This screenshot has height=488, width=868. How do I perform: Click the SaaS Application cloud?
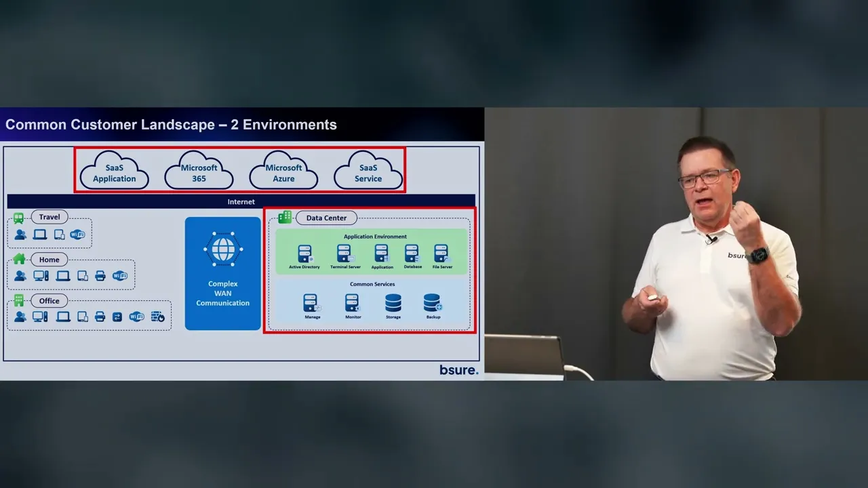tap(115, 171)
